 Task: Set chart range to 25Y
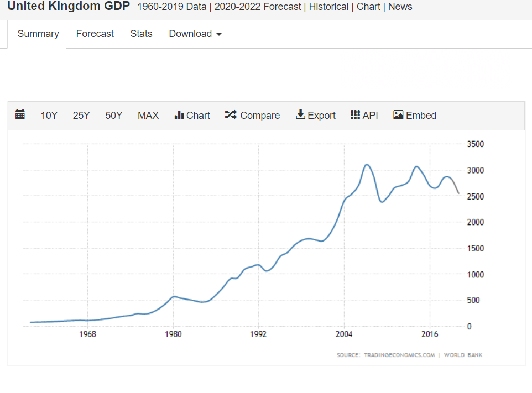click(81, 116)
